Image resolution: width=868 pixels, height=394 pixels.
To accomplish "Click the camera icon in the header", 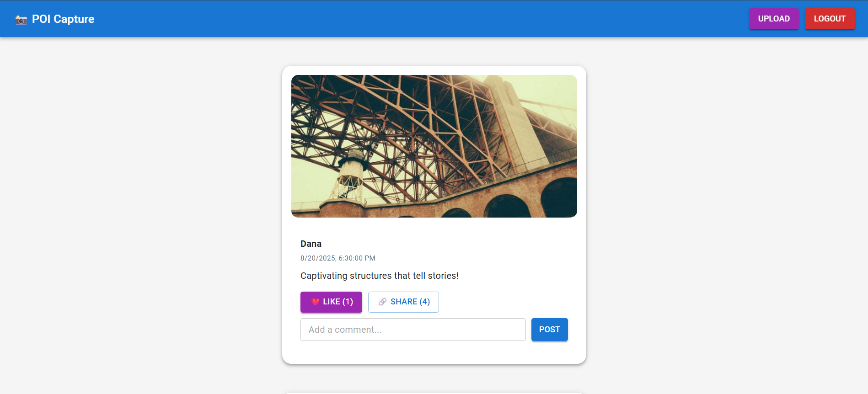I will click(21, 20).
